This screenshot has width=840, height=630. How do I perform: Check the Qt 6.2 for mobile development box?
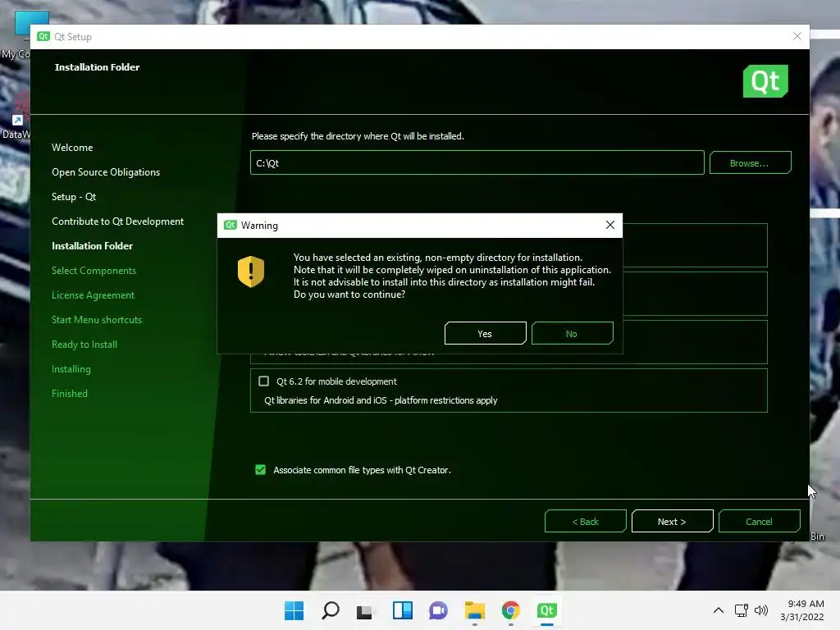point(263,381)
